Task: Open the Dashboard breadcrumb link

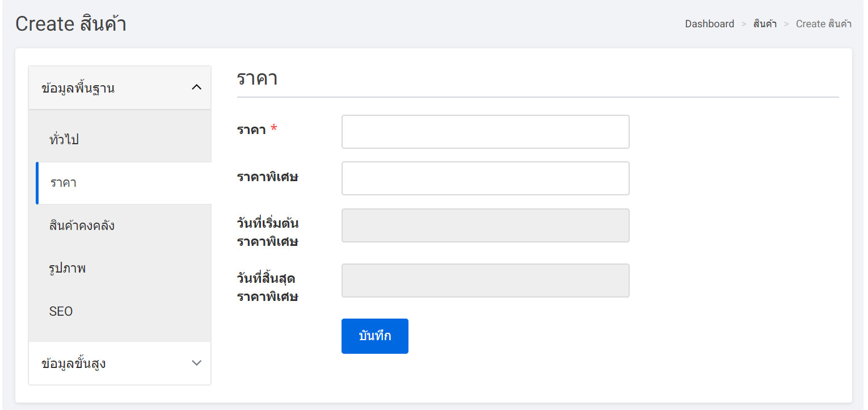Action: tap(710, 24)
